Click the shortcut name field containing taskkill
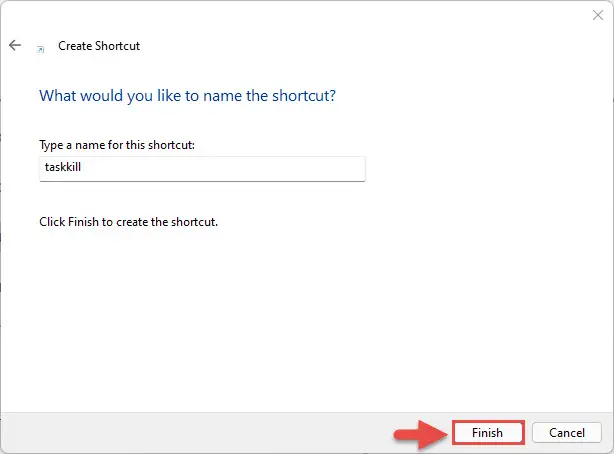Screen dimensions: 614x454 point(202,169)
